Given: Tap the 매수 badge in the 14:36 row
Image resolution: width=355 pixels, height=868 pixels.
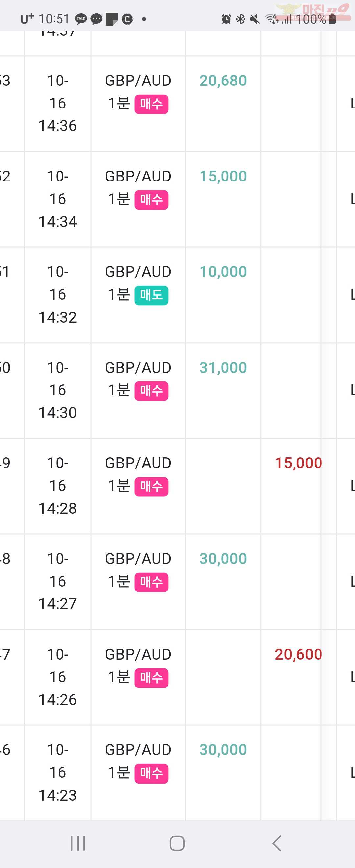Looking at the screenshot, I should click(x=152, y=104).
